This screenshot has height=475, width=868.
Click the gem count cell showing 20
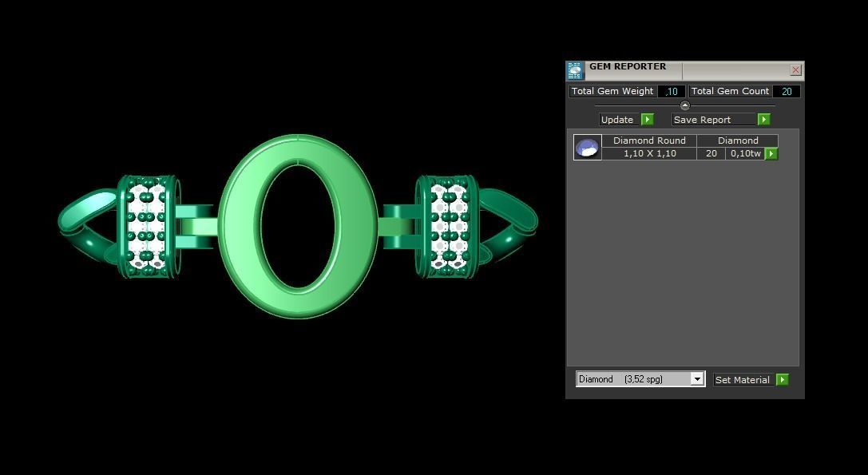click(x=711, y=154)
